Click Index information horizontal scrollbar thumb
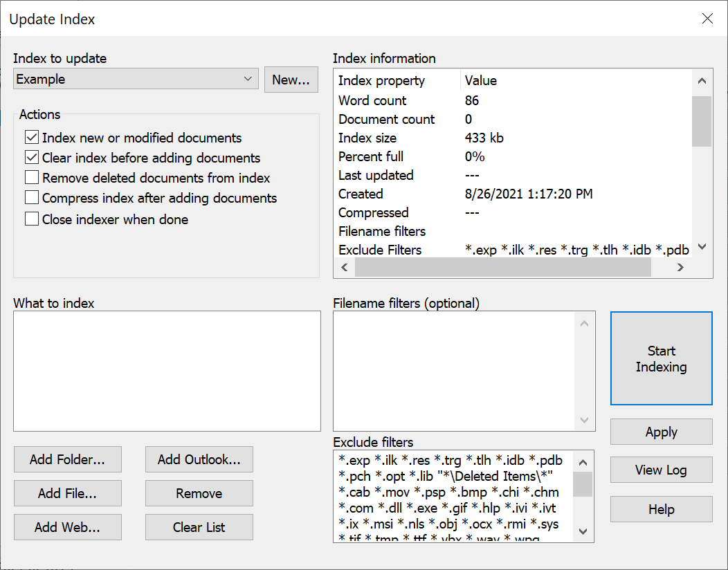728x570 pixels. click(x=503, y=268)
